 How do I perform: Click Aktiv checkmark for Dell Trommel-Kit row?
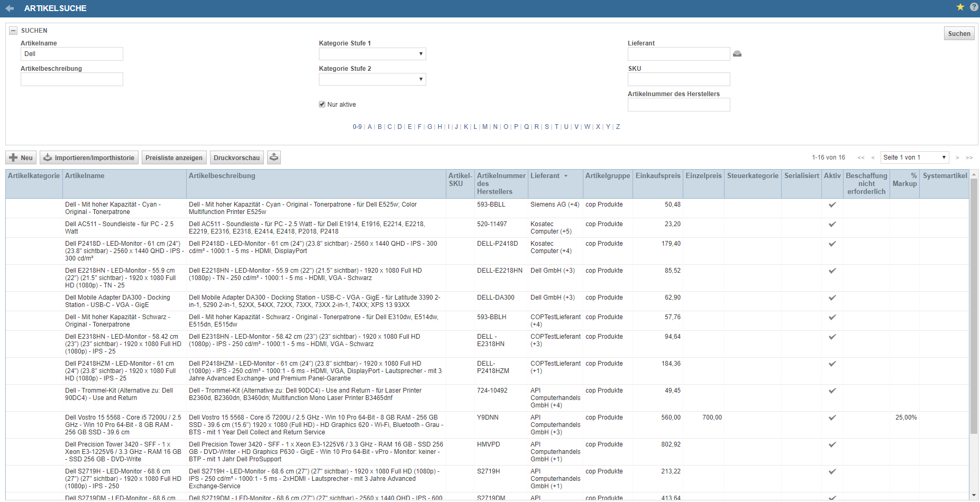point(832,391)
